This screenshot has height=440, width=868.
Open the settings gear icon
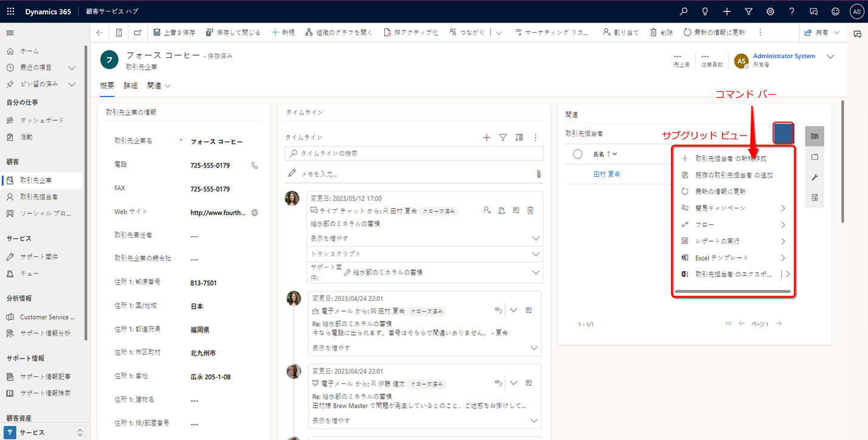(770, 12)
